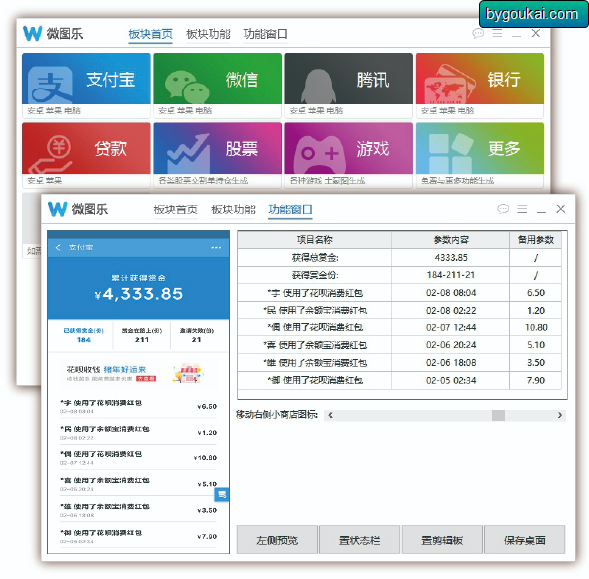
Task: Click the 02-06 20:24 table cell
Action: click(451, 345)
